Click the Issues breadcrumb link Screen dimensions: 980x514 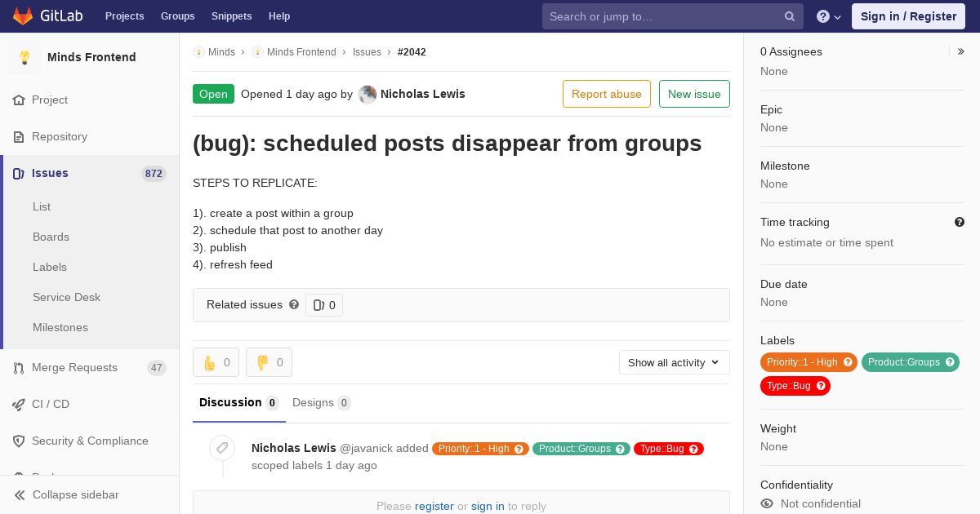point(367,52)
